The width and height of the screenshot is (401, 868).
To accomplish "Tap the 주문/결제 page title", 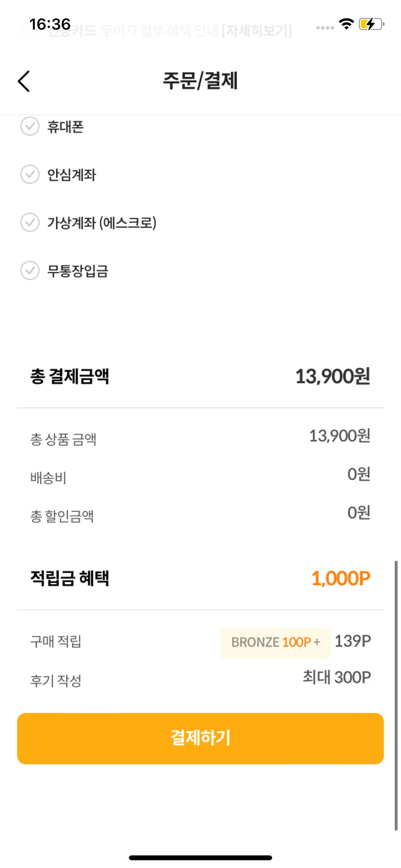I will tap(200, 81).
